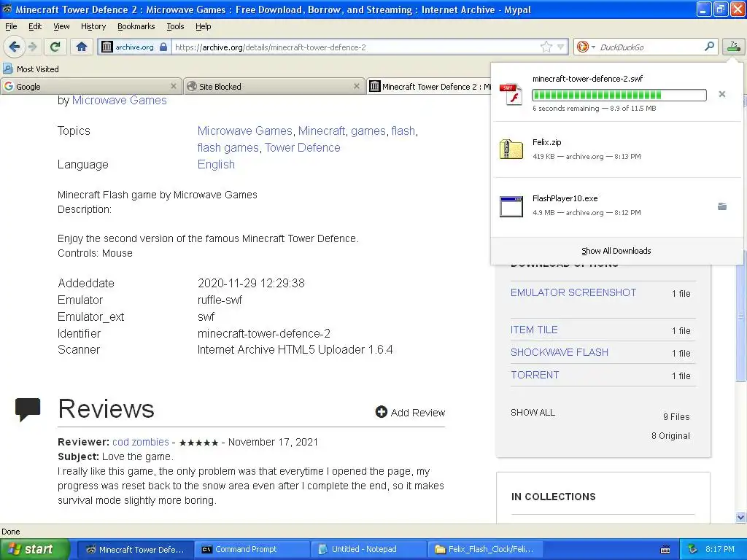Click the 8:17 PM taskbar clock
The width and height of the screenshot is (747, 560).
pos(720,550)
